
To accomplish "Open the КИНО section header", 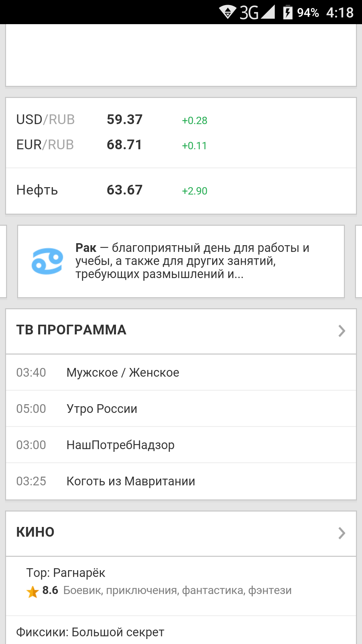I will [36, 532].
